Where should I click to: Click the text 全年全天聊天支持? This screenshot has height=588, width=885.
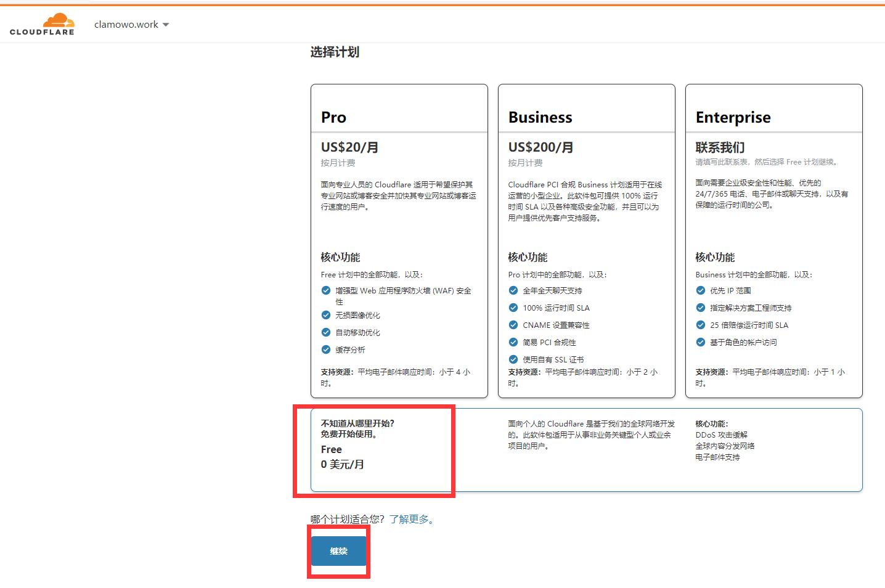pyautogui.click(x=552, y=290)
